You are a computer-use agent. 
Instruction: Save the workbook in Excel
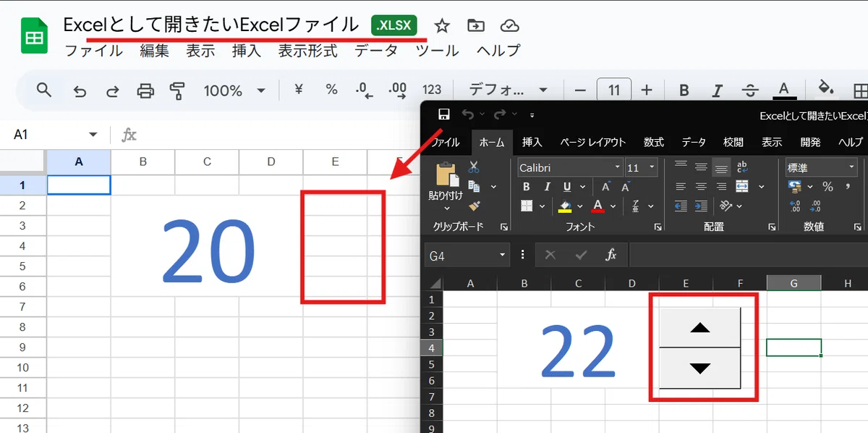pos(444,114)
